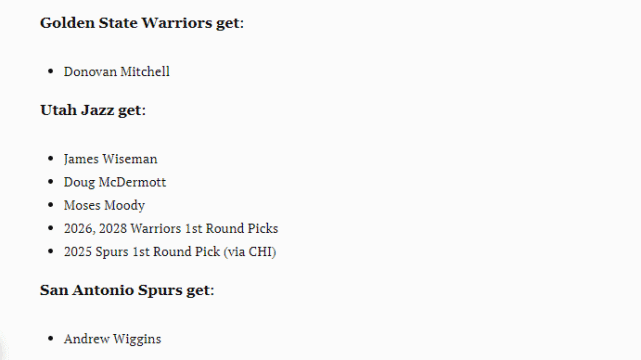The image size is (641, 360).
Task: Click the bullet beside 2026, 2028 Warriors picks
Action: coord(51,228)
